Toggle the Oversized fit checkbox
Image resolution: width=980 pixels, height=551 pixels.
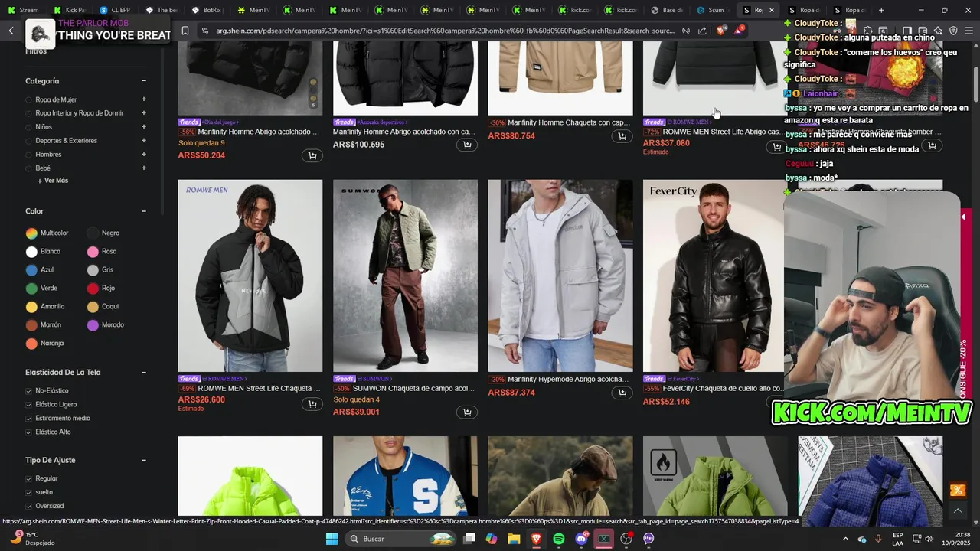coord(29,507)
